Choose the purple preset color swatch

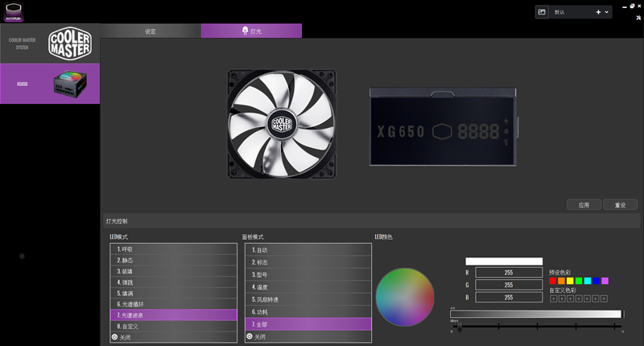coord(605,281)
